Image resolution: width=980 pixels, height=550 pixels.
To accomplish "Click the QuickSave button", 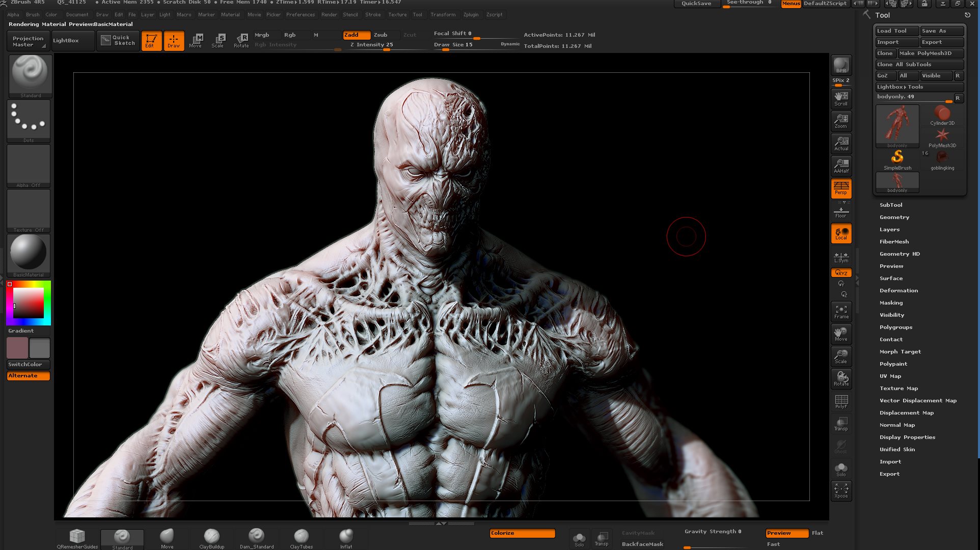I will (696, 4).
